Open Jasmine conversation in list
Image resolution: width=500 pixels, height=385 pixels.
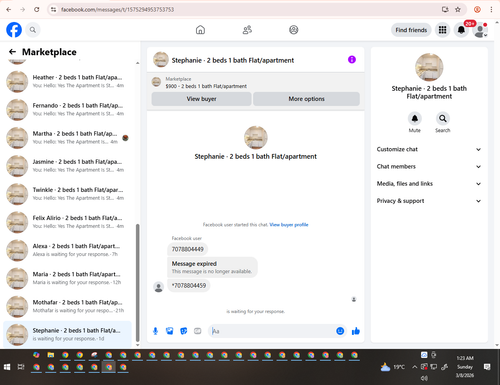(x=67, y=166)
